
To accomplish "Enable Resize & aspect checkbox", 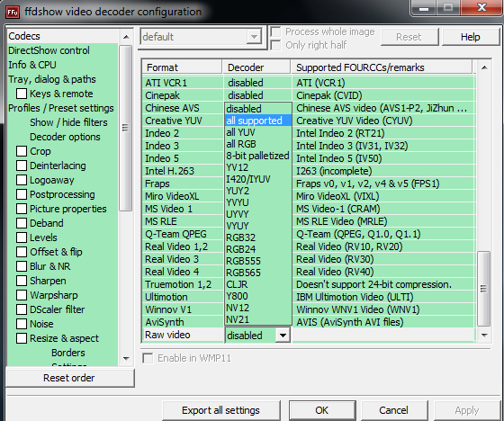I will 22,338.
